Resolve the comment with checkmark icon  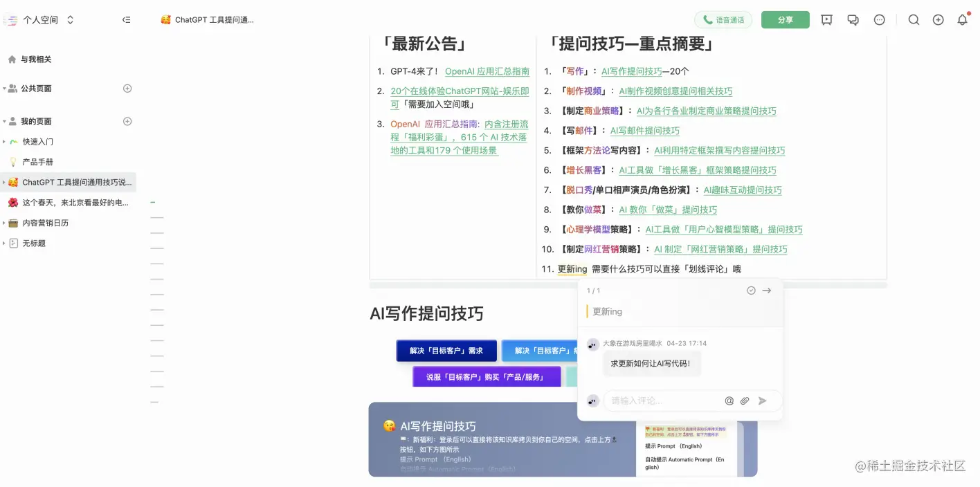(751, 291)
